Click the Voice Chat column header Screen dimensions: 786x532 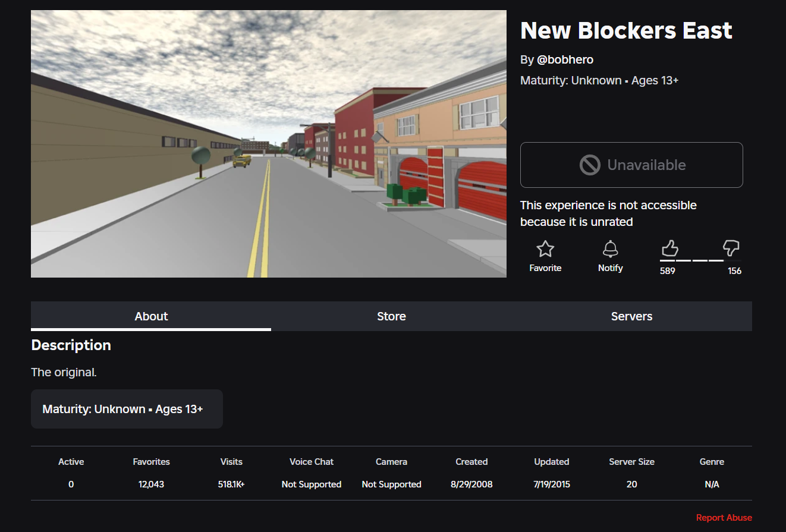[x=312, y=462]
